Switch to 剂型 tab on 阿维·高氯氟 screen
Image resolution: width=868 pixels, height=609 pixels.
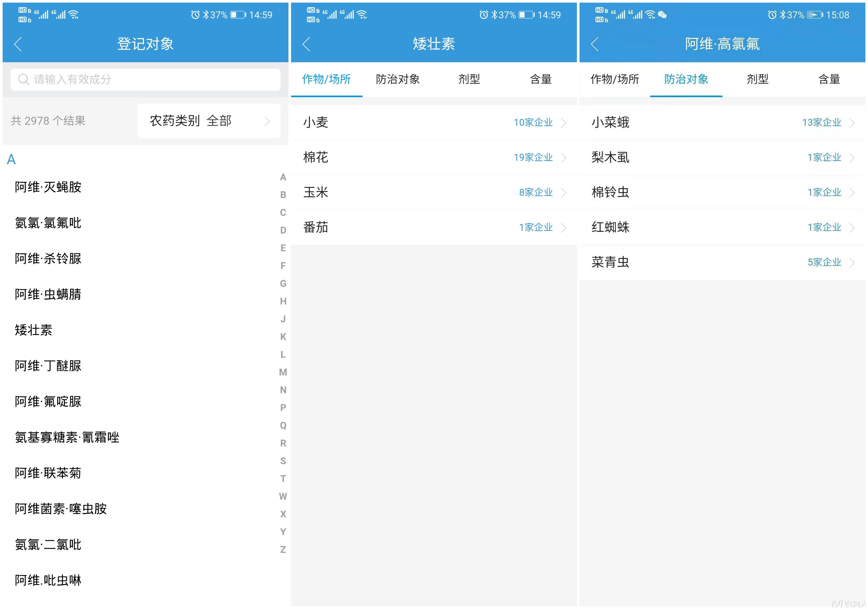tap(758, 79)
